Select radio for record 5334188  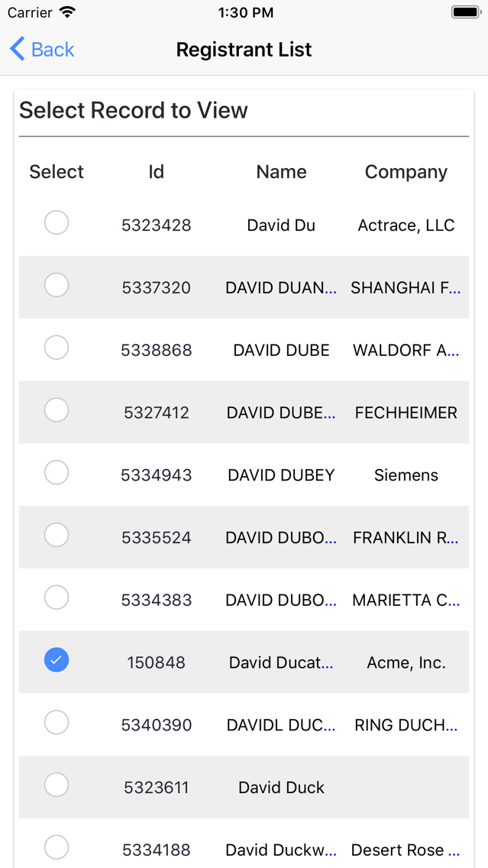(x=57, y=847)
